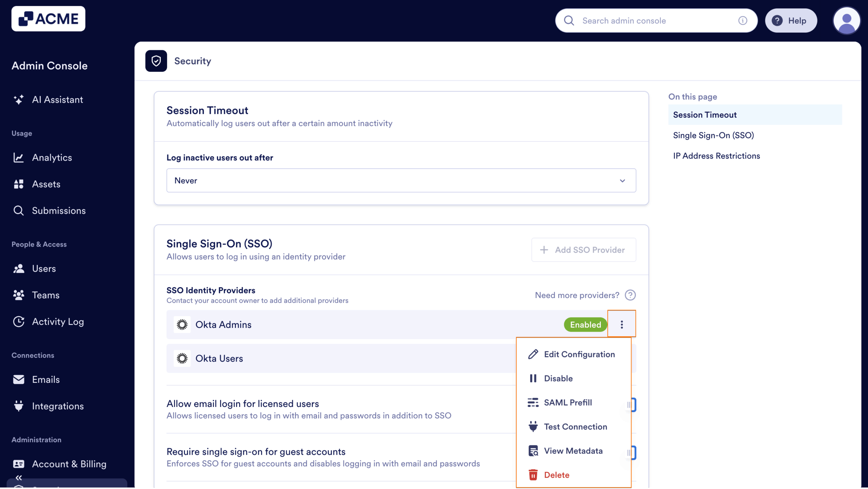Image resolution: width=868 pixels, height=489 pixels.
Task: Click the SAML Prefill form icon
Action: click(x=533, y=403)
